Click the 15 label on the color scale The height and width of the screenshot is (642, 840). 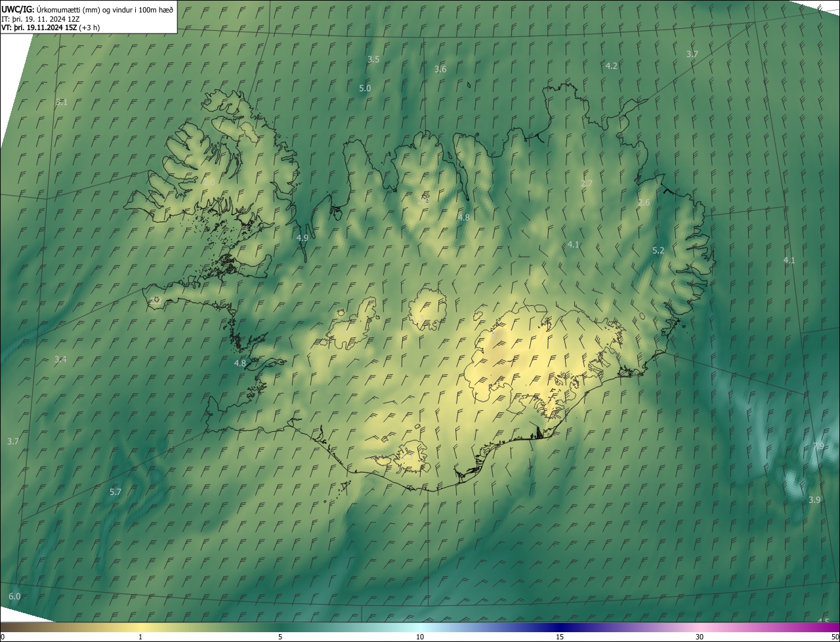[x=560, y=637]
